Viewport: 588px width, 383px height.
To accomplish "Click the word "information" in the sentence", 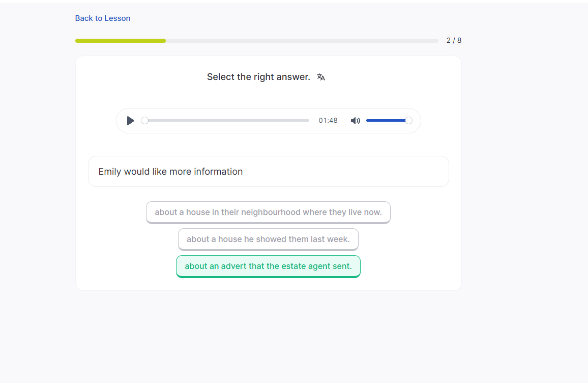I will point(218,172).
